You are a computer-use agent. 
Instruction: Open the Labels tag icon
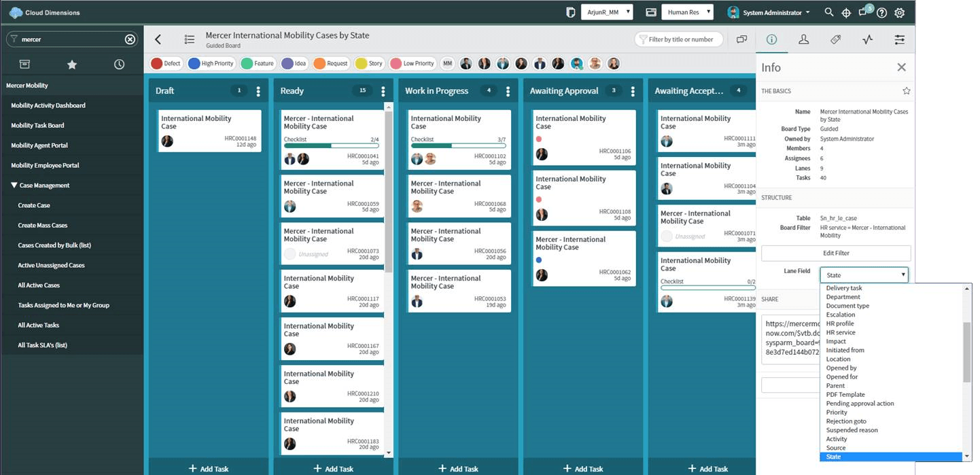(x=835, y=40)
